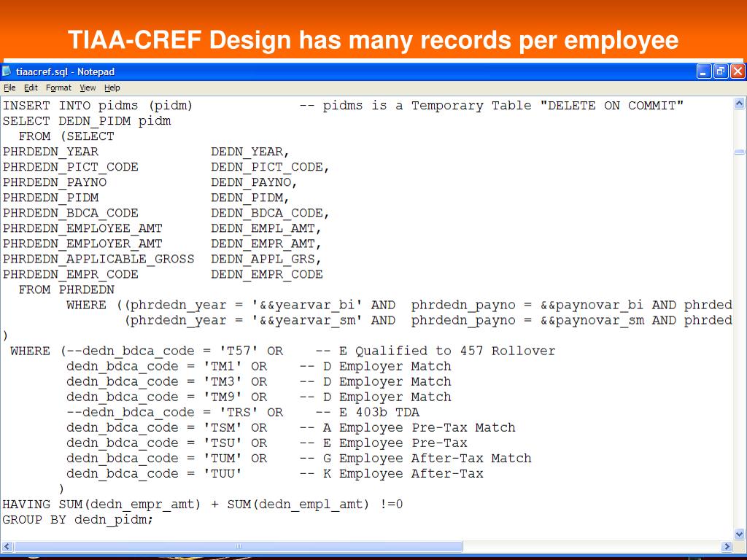Open the File menu in Notepad
This screenshot has width=747, height=560.
click(9, 87)
